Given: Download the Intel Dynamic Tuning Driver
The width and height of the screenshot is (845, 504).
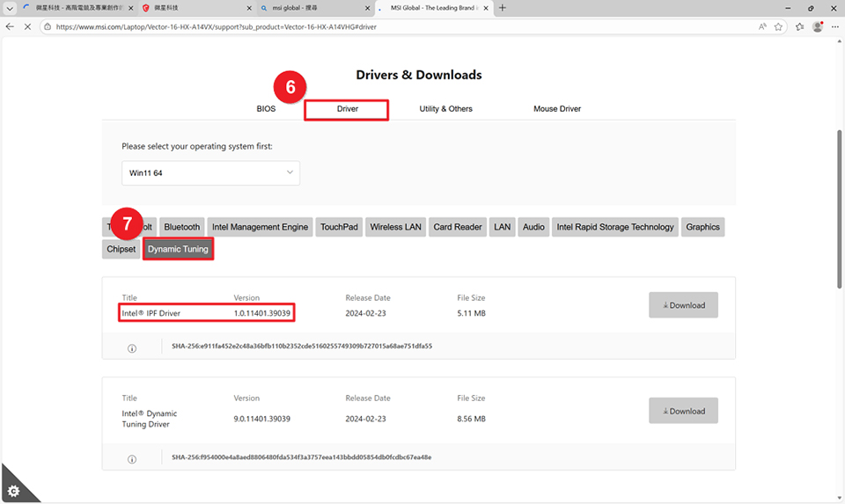Looking at the screenshot, I should point(683,411).
